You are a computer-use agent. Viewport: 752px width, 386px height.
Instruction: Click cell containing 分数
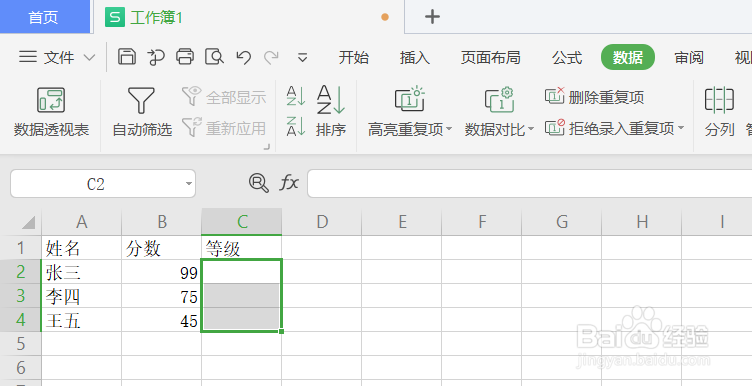pyautogui.click(x=162, y=248)
